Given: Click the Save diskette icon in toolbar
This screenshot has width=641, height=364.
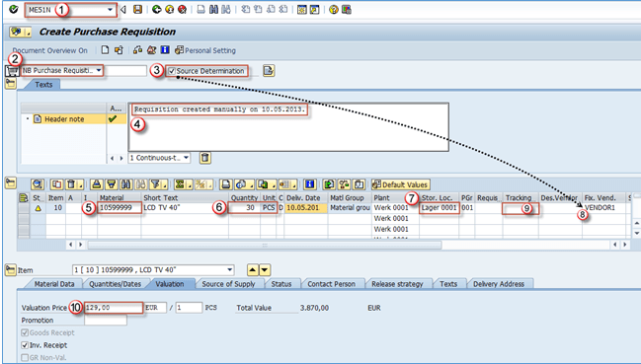Looking at the screenshot, I should pos(137,9).
